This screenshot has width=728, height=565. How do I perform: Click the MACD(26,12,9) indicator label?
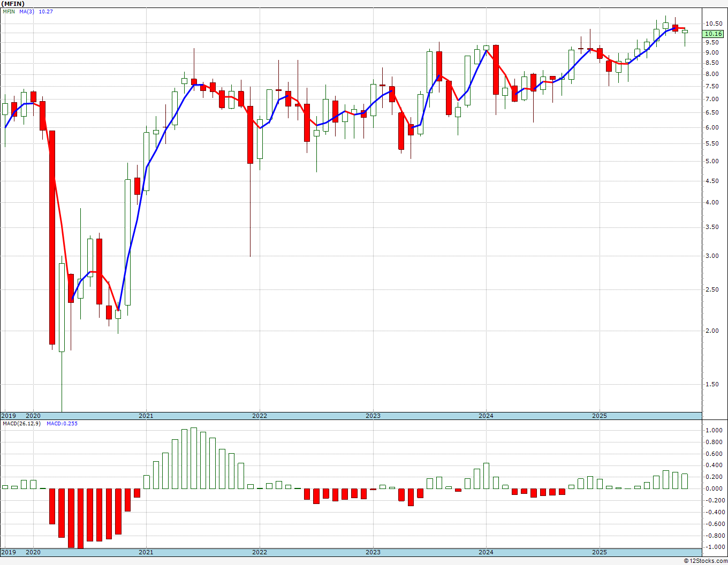pos(21,424)
